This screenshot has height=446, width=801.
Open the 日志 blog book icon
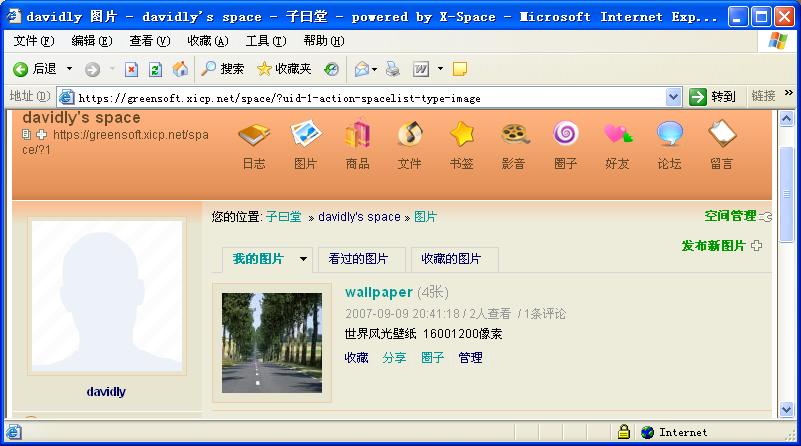tap(254, 134)
